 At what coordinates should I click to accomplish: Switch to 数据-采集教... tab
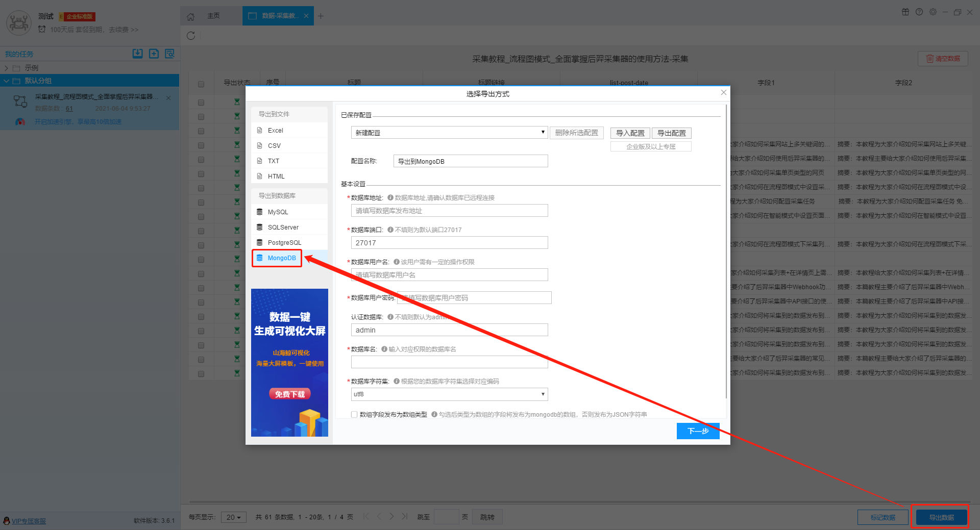(278, 16)
